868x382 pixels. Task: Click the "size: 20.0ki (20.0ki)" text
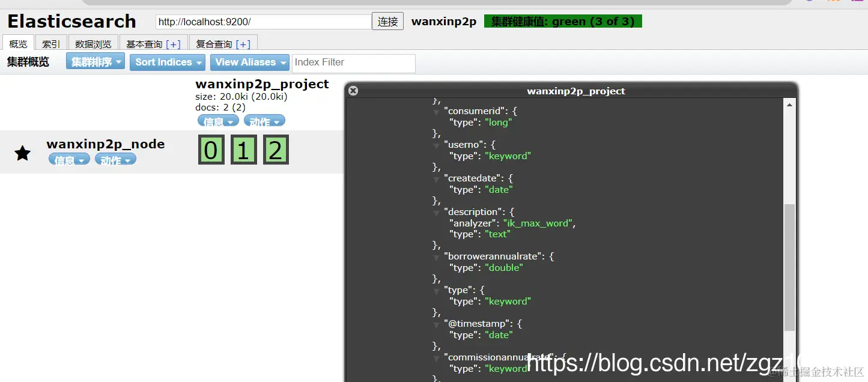(x=241, y=97)
